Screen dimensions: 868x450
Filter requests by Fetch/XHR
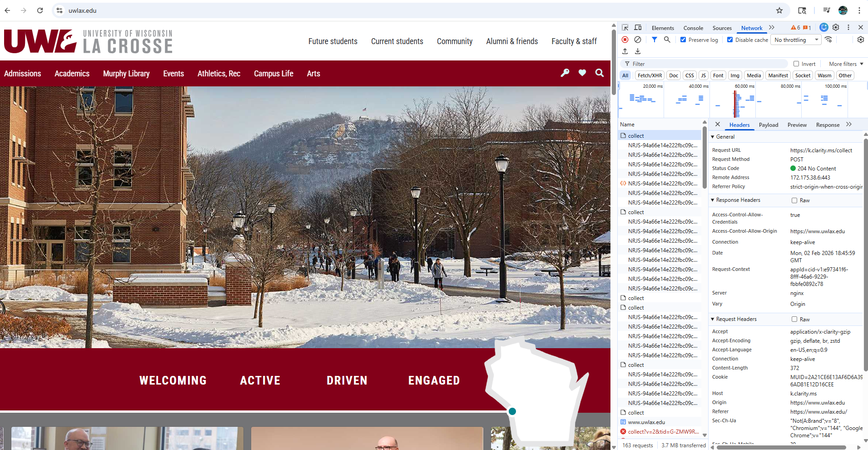[650, 75]
